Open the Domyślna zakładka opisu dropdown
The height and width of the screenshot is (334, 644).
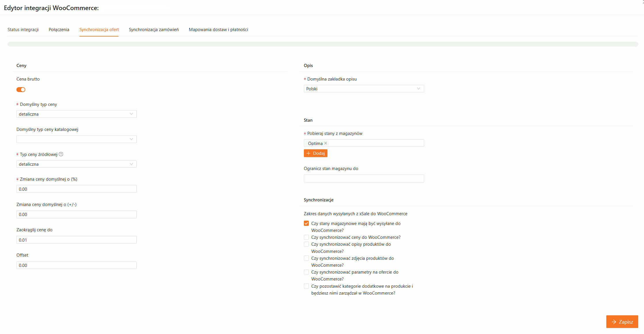click(363, 89)
